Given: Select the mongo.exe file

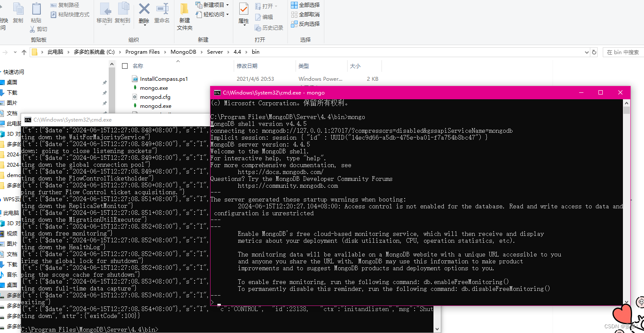Looking at the screenshot, I should [154, 88].
